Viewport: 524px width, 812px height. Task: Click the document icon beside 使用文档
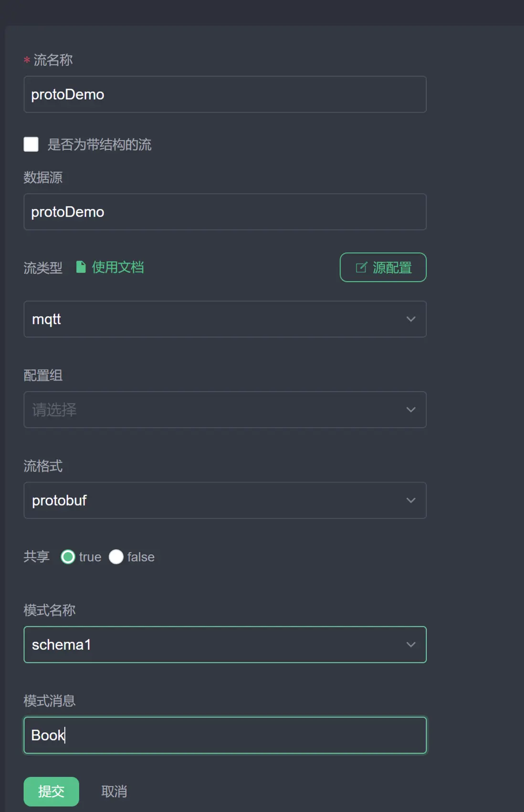pyautogui.click(x=81, y=267)
